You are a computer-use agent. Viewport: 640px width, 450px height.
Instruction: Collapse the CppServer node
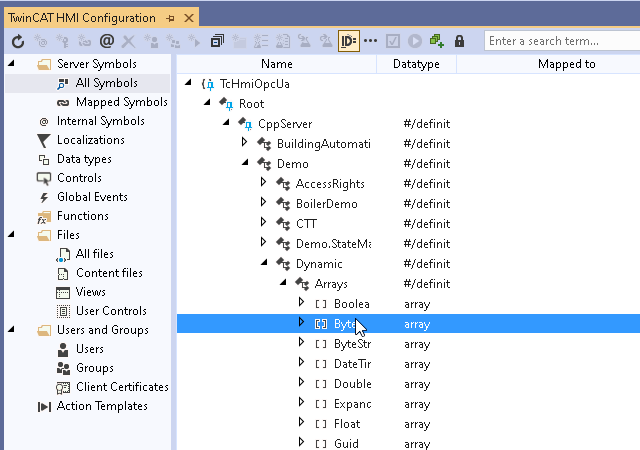click(227, 123)
